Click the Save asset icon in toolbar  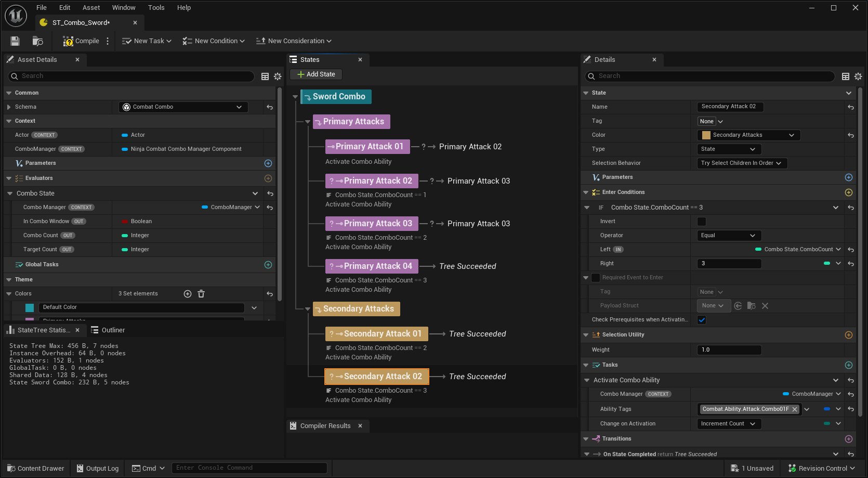[15, 41]
